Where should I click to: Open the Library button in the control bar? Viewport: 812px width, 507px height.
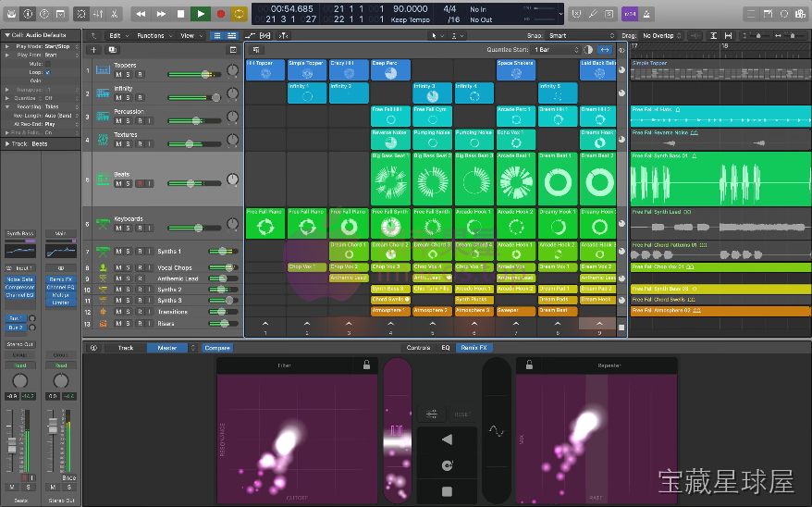point(11,14)
